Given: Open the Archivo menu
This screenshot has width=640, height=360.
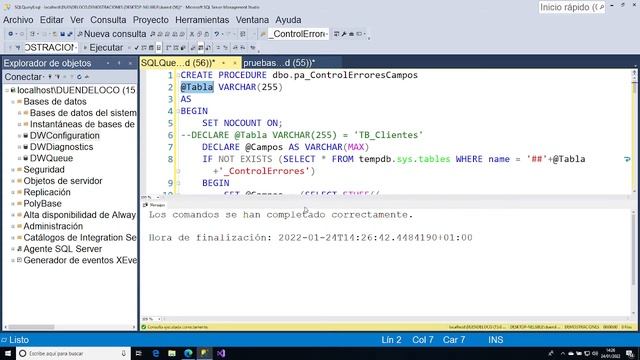Looking at the screenshot, I should [18, 20].
